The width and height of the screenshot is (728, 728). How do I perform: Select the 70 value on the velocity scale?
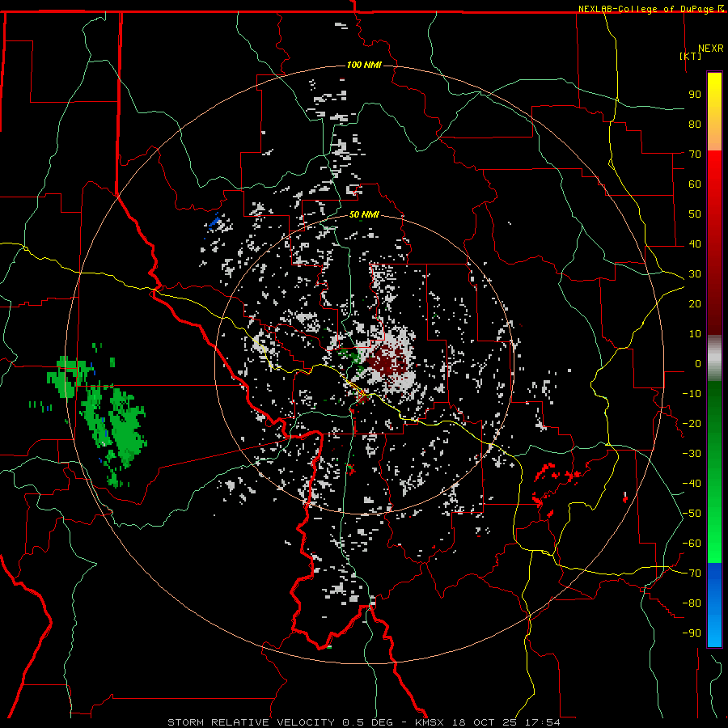pos(695,154)
